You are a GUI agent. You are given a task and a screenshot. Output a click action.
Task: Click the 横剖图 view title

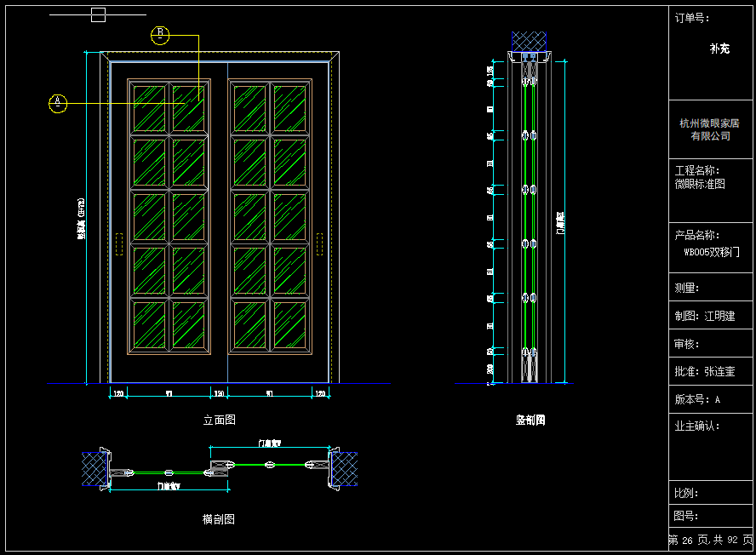point(219,518)
